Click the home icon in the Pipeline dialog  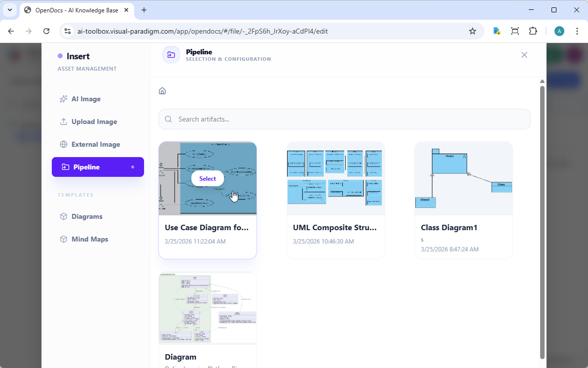click(162, 91)
